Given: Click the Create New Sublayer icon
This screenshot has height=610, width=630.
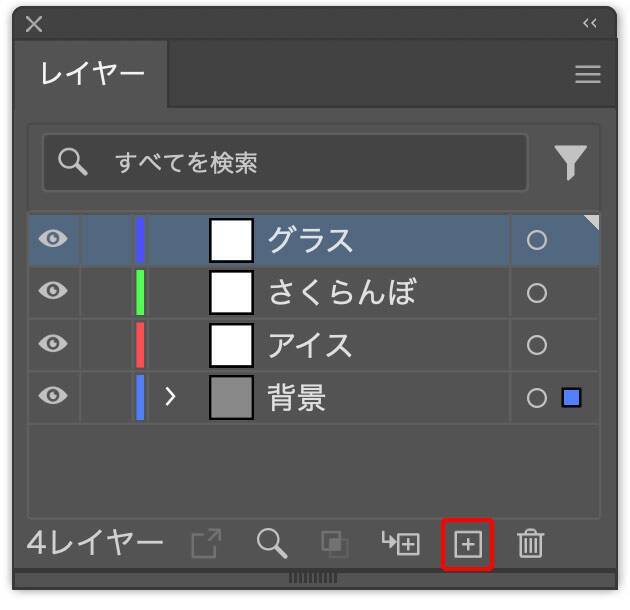Looking at the screenshot, I should click(x=401, y=543).
